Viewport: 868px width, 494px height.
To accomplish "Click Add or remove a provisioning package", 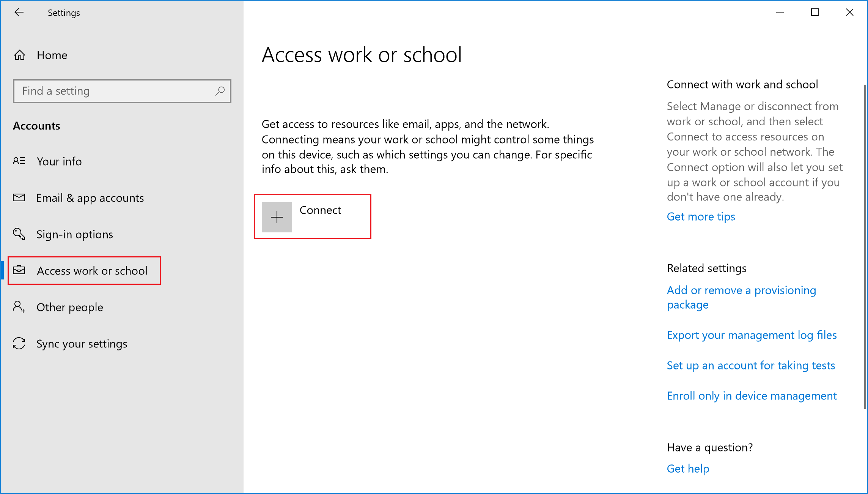I will (x=742, y=297).
